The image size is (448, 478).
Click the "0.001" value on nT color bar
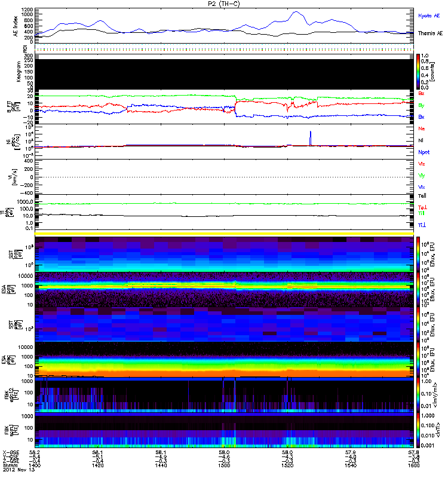point(427,446)
